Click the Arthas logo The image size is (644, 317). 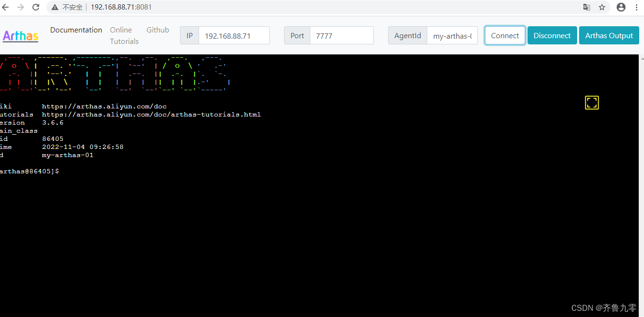click(x=20, y=35)
